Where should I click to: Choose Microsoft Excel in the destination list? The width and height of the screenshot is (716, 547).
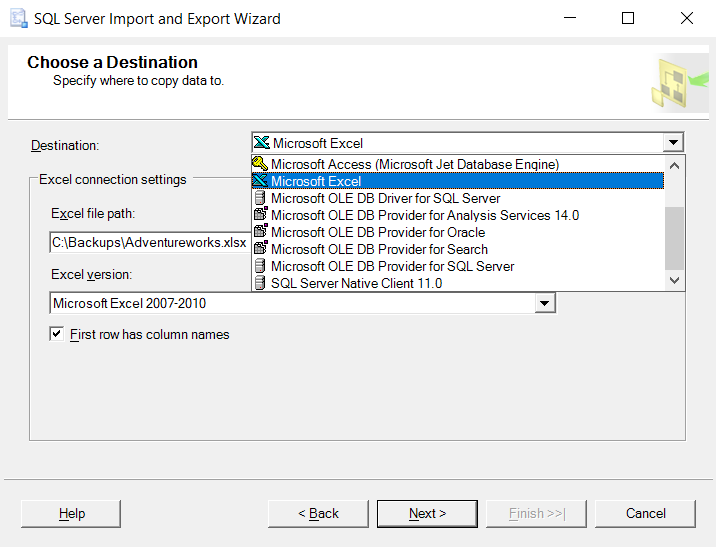458,181
